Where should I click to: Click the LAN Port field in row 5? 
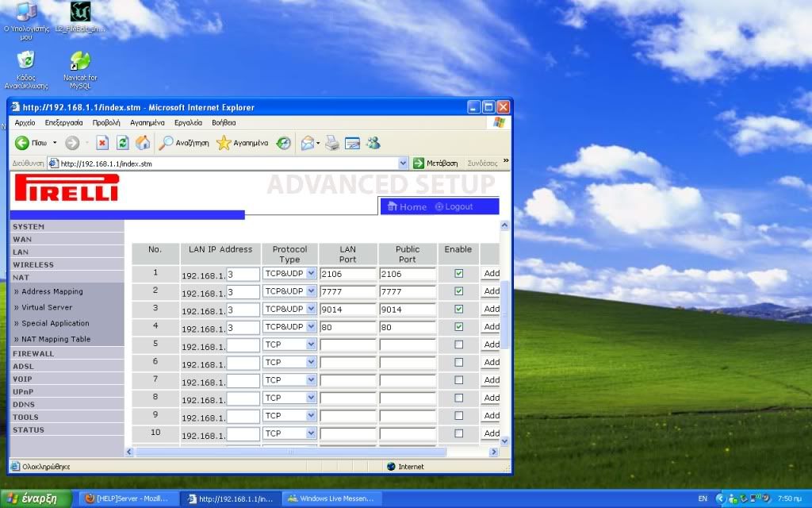(x=347, y=344)
